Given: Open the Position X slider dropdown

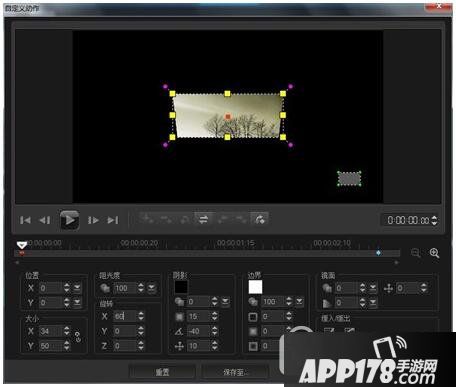Looking at the screenshot, I should click(x=77, y=288).
